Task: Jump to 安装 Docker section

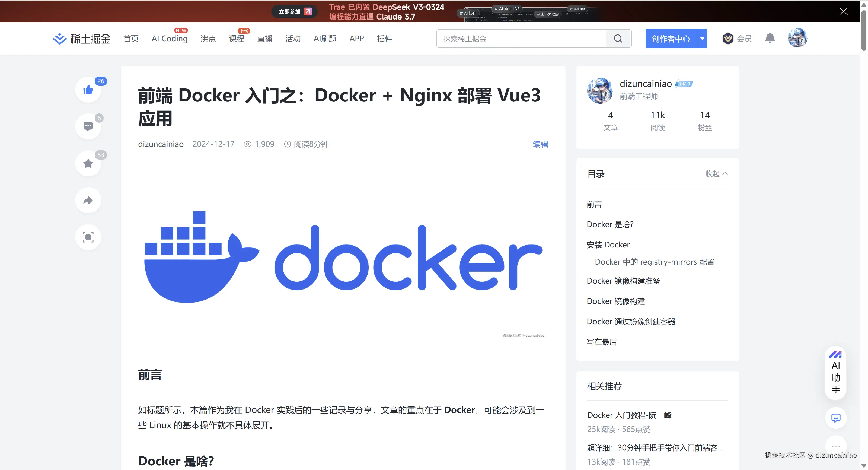Action: coord(608,245)
